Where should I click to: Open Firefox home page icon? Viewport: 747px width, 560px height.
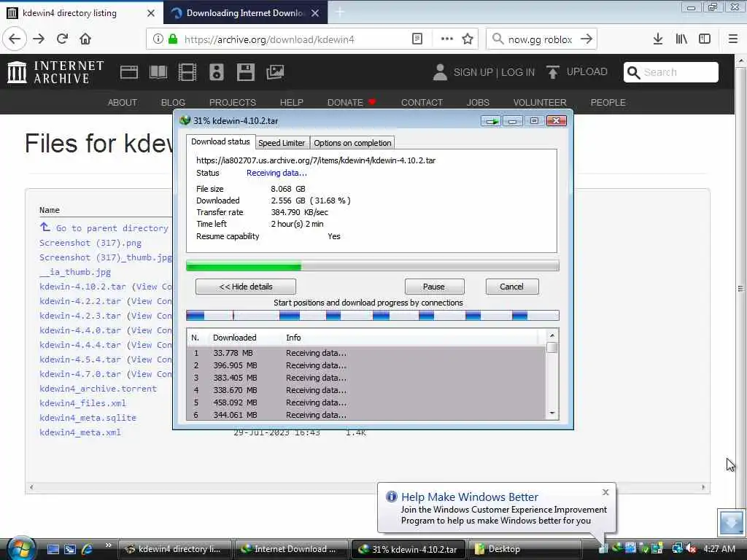pyautogui.click(x=85, y=39)
